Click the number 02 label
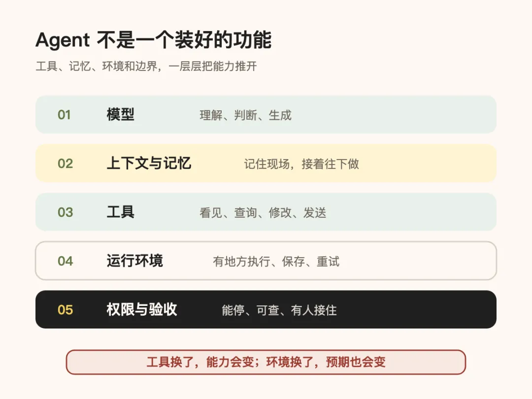532x399 pixels. [x=65, y=164]
